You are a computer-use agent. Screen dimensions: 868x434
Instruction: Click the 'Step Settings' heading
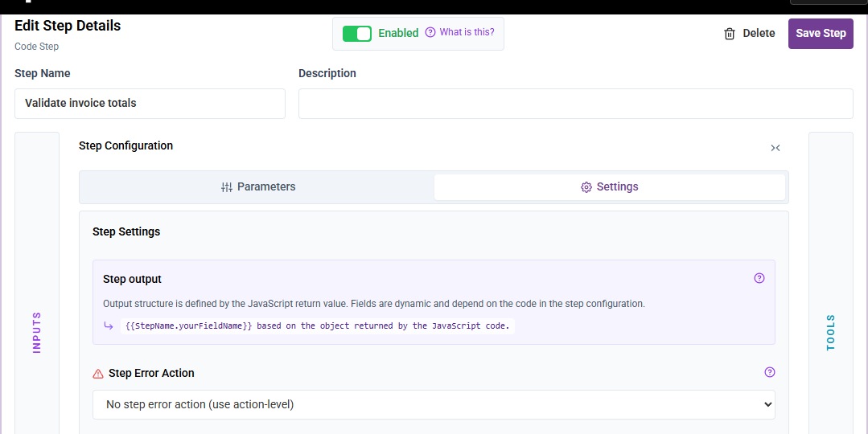[126, 231]
